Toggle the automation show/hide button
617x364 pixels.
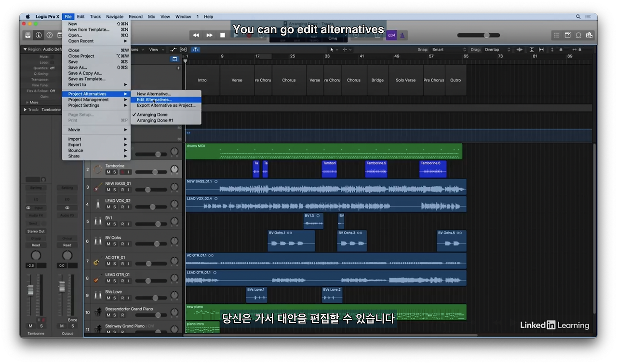[173, 50]
